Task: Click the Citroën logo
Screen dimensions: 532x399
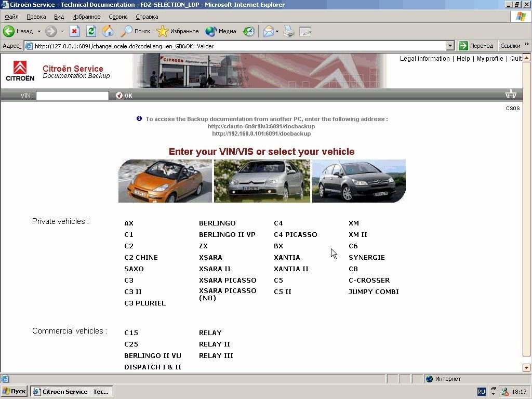Action: pyautogui.click(x=20, y=71)
